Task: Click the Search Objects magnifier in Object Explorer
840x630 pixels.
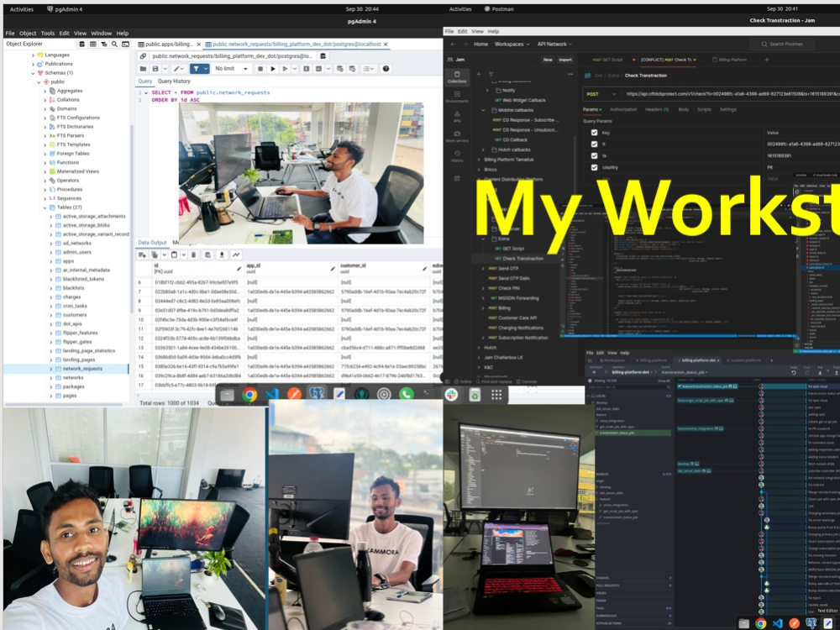Action: (x=114, y=44)
